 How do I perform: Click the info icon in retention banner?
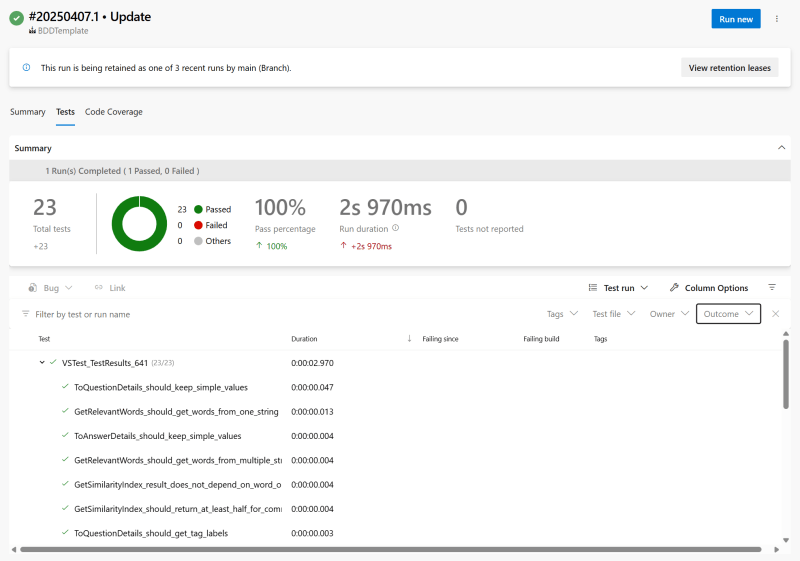tap(27, 67)
